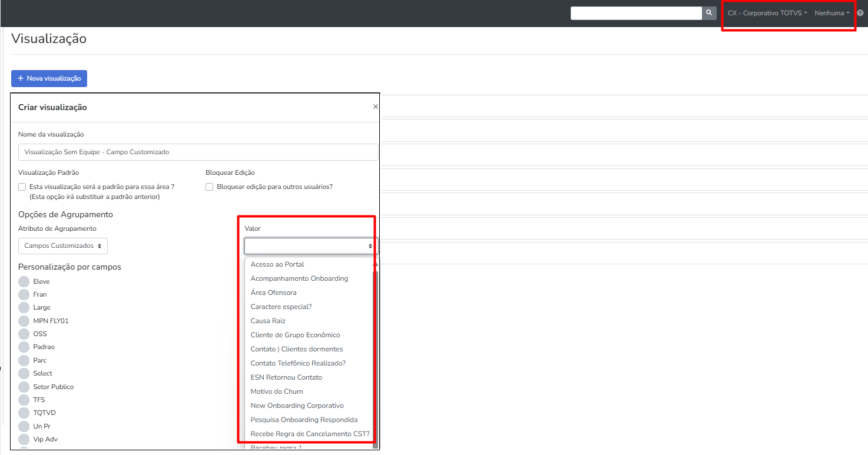Toggle the TQTVD field option

coord(24,413)
